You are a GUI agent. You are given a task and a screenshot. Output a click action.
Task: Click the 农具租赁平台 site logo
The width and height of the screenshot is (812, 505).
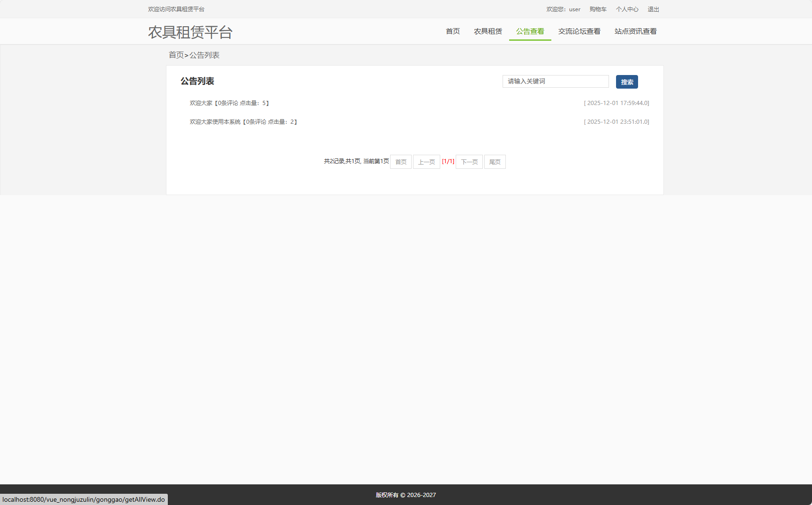coord(189,32)
